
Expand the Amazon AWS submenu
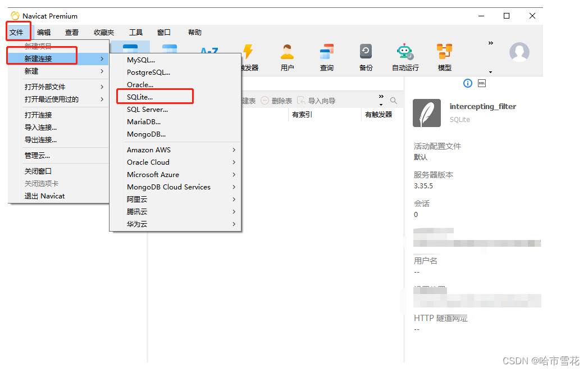coord(234,150)
